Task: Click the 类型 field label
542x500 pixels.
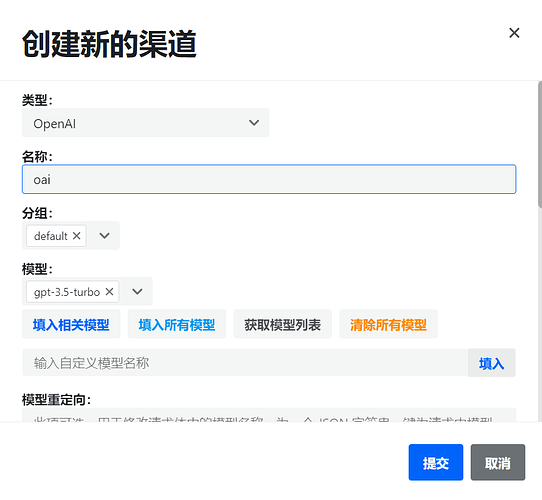Action: click(37, 100)
